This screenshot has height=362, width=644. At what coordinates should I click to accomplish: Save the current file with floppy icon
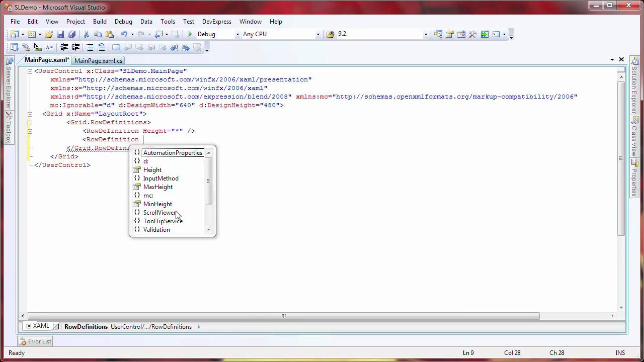[60, 34]
